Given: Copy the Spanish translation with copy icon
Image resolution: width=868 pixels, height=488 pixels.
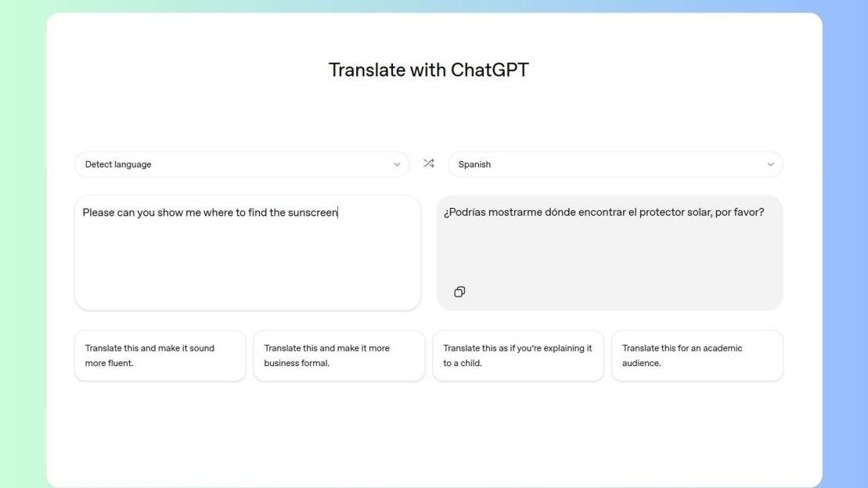Looking at the screenshot, I should click(459, 292).
